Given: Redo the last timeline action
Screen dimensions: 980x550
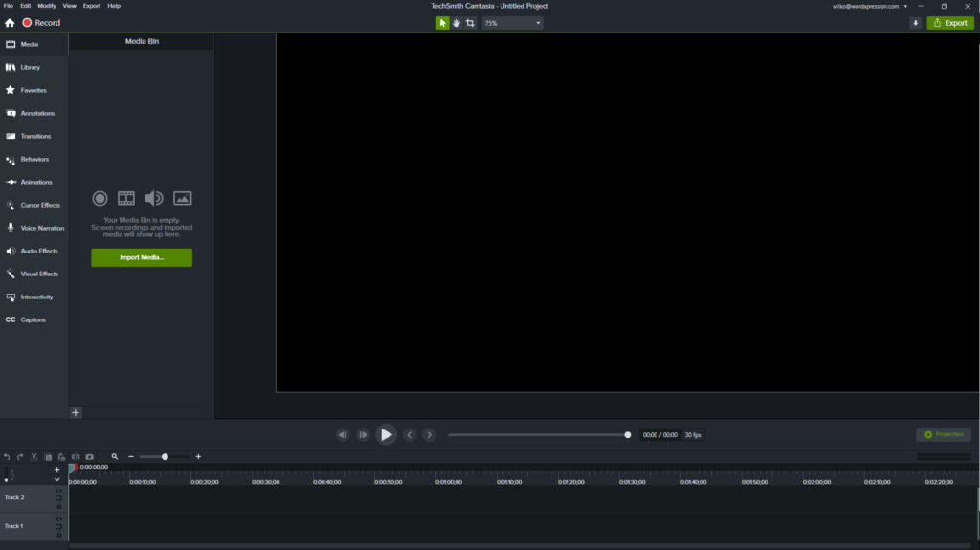Looking at the screenshot, I should point(21,457).
